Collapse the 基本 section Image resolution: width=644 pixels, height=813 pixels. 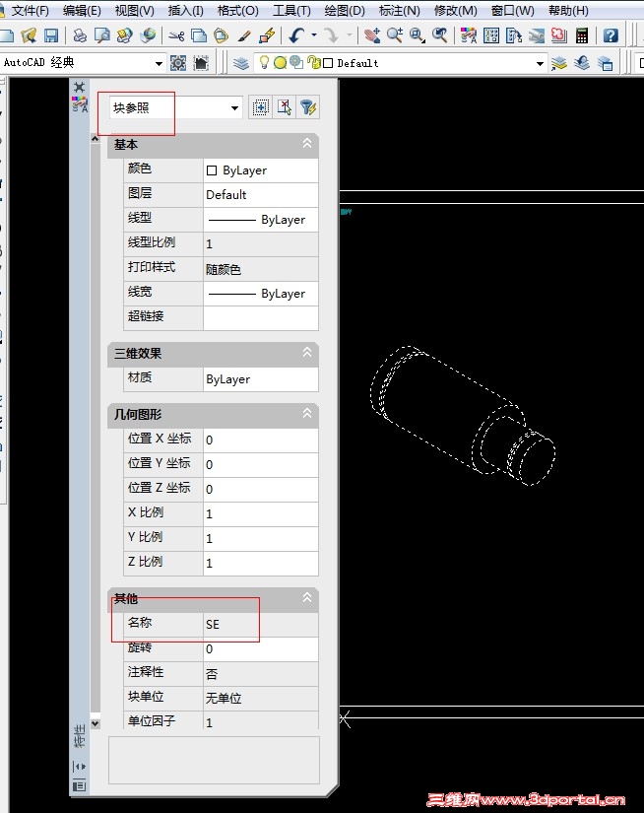tap(306, 143)
